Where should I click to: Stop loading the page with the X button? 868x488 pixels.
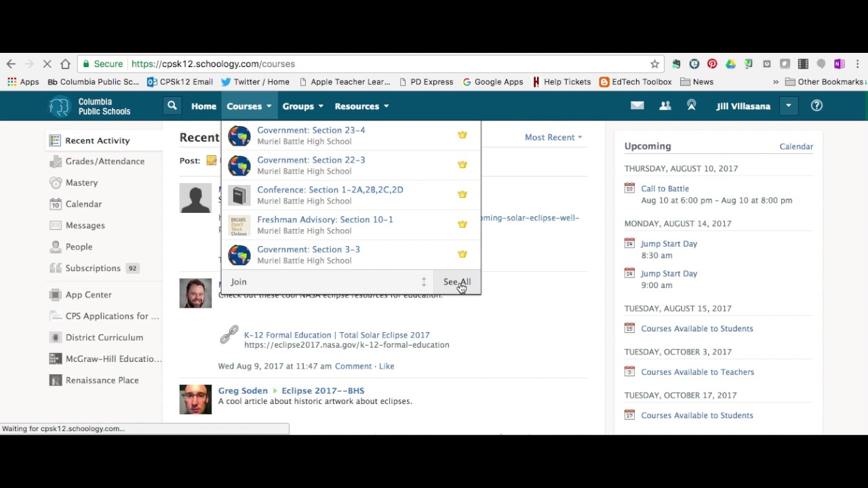47,64
